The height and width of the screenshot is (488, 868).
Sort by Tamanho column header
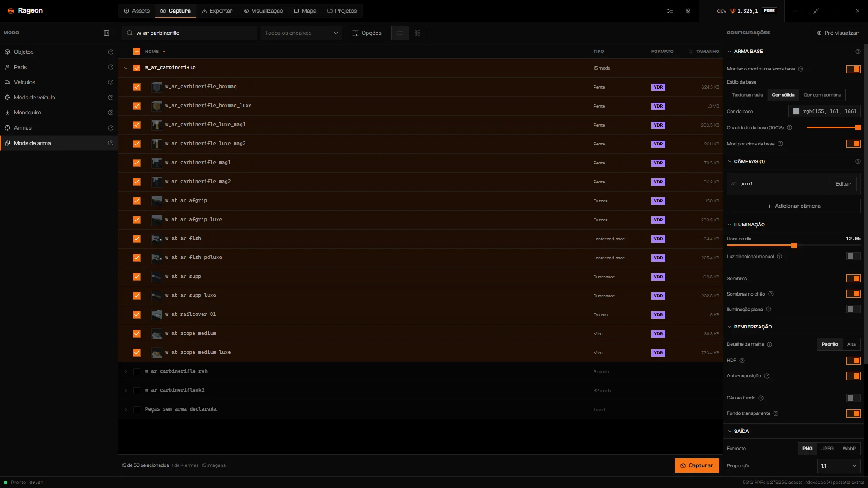pyautogui.click(x=708, y=52)
